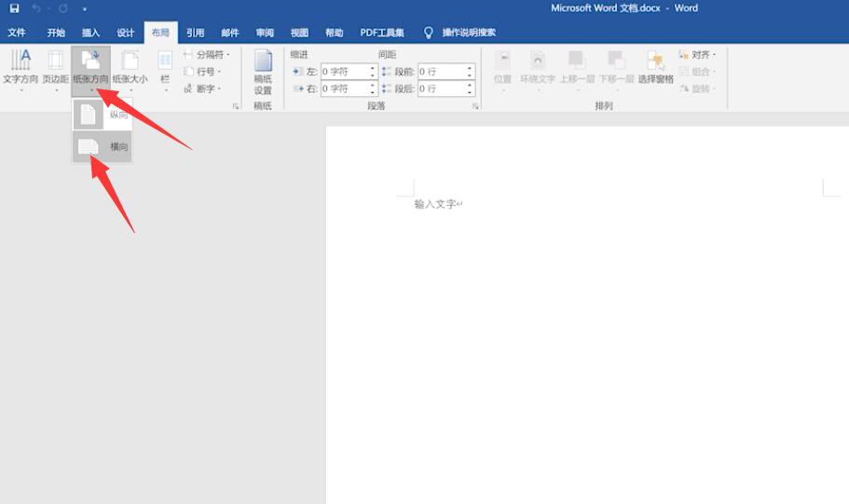849x504 pixels.
Task: Click the Save icon in title bar
Action: (x=14, y=8)
